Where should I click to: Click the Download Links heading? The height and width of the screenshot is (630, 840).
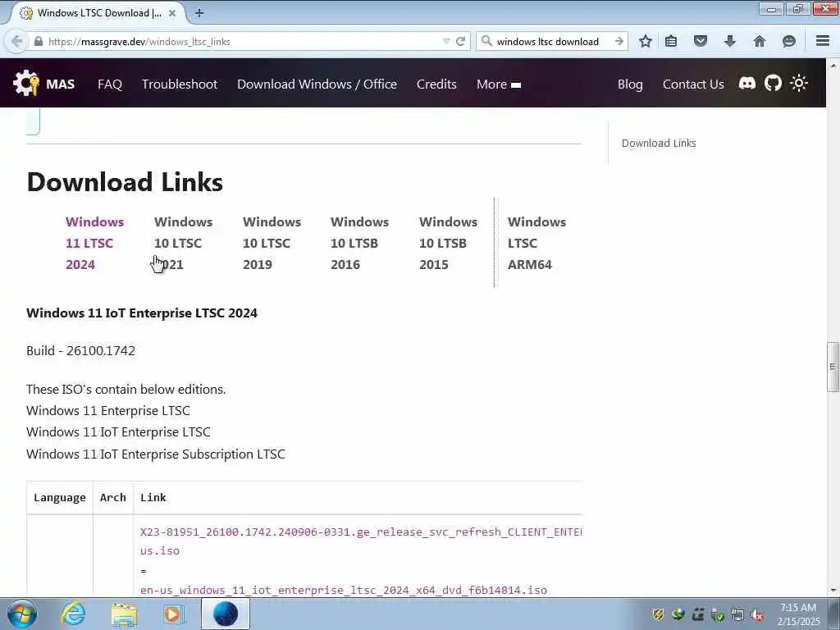125,181
